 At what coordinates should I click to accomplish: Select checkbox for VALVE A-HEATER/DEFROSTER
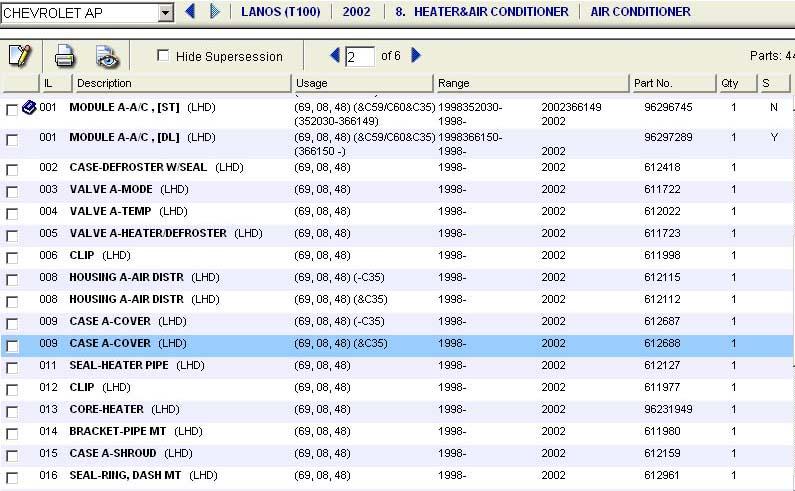tap(12, 236)
